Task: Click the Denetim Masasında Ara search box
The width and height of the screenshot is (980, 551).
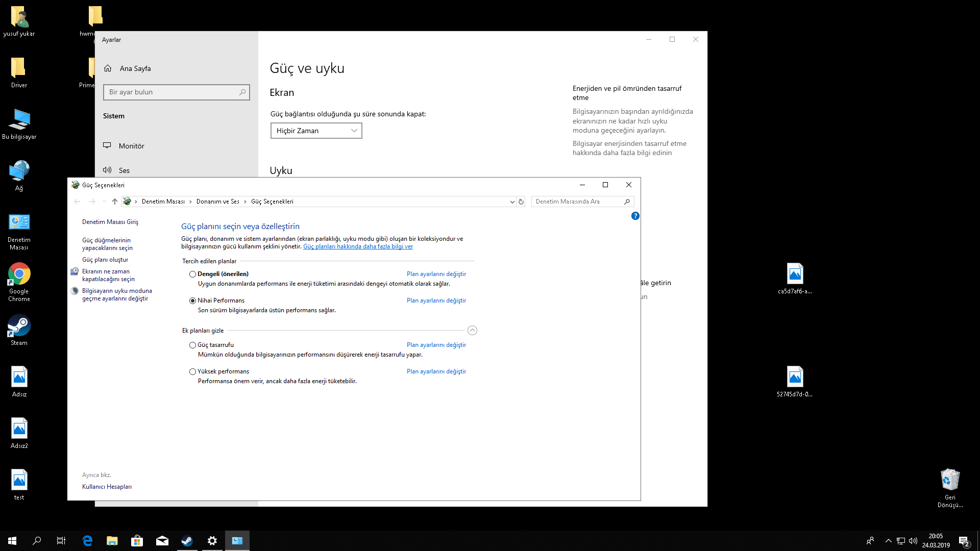Action: (x=577, y=202)
